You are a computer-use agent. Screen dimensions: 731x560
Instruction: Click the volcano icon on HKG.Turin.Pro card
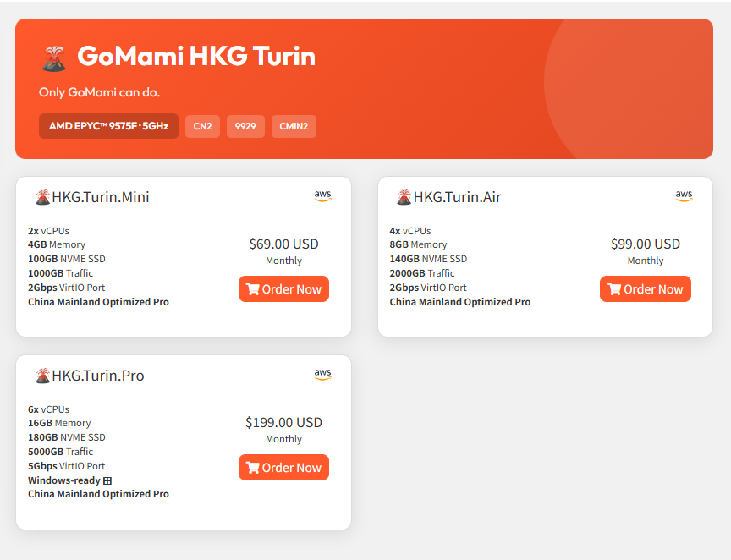42,376
